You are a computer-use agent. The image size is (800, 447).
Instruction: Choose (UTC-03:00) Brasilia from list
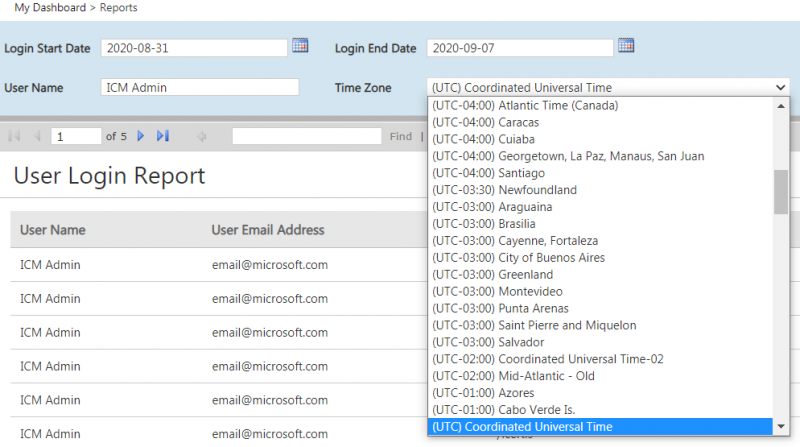click(483, 224)
